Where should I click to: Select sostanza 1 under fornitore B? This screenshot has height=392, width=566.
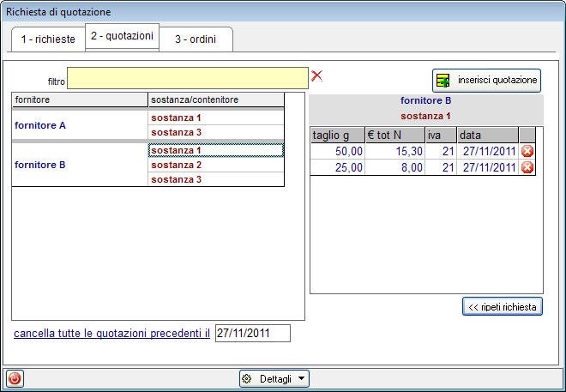click(216, 150)
